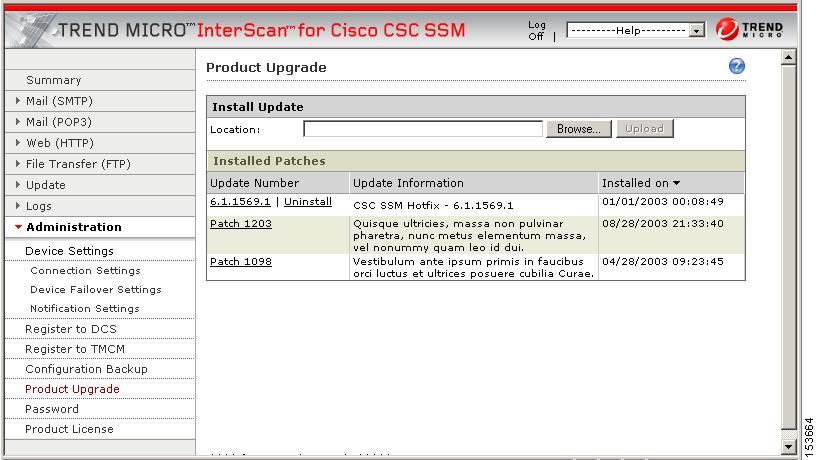Select date '08/28/2003 21:33:40'
The width and height of the screenshot is (816, 460).
coord(662,224)
